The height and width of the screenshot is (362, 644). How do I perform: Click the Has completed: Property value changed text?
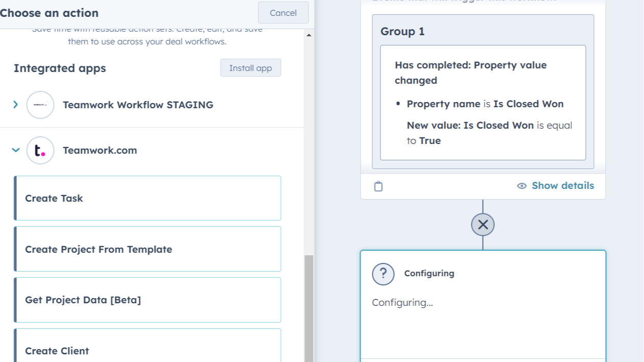click(471, 73)
